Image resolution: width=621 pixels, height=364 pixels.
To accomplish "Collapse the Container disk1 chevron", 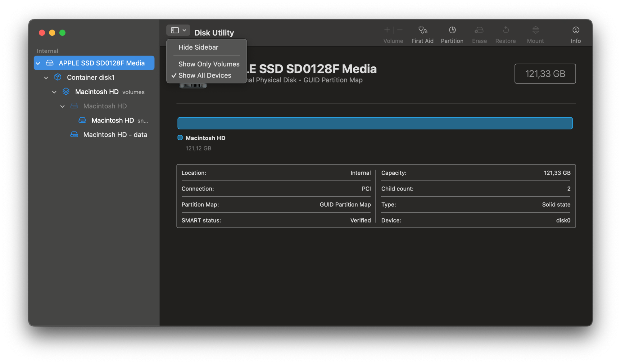I will 46,78.
